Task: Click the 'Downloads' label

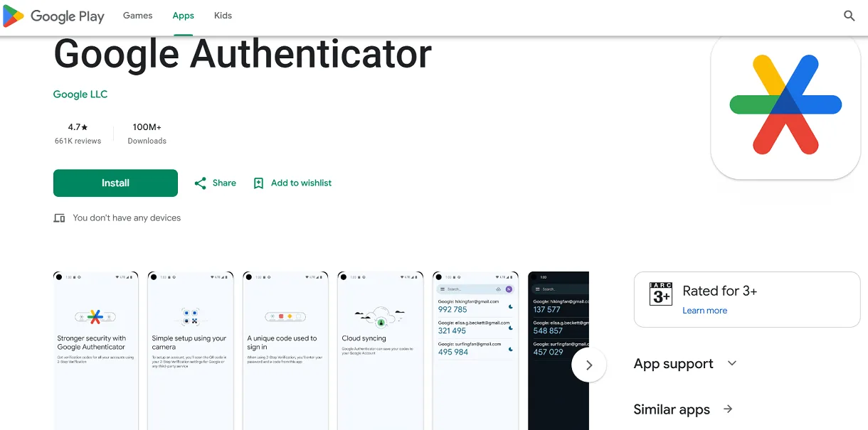Action: coord(147,141)
